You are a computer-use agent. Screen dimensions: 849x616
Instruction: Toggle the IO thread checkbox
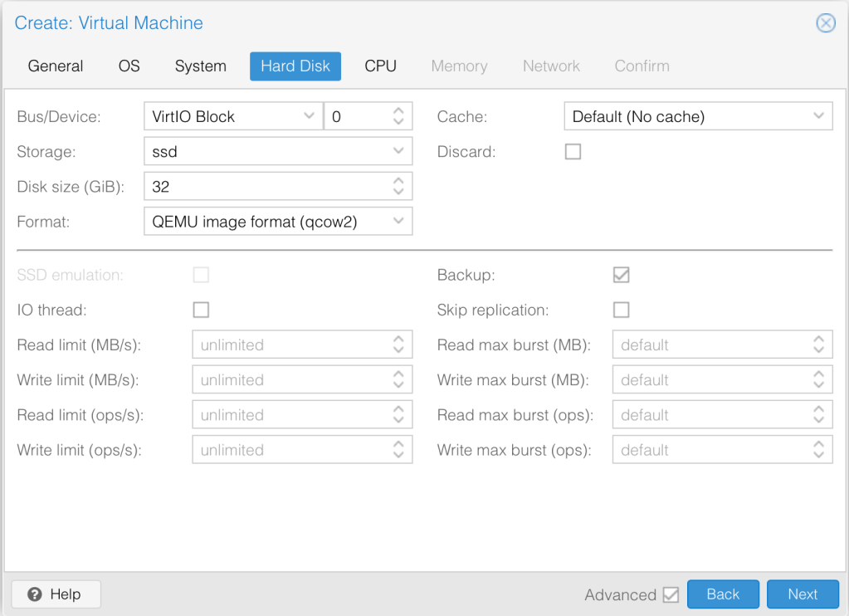coord(201,310)
